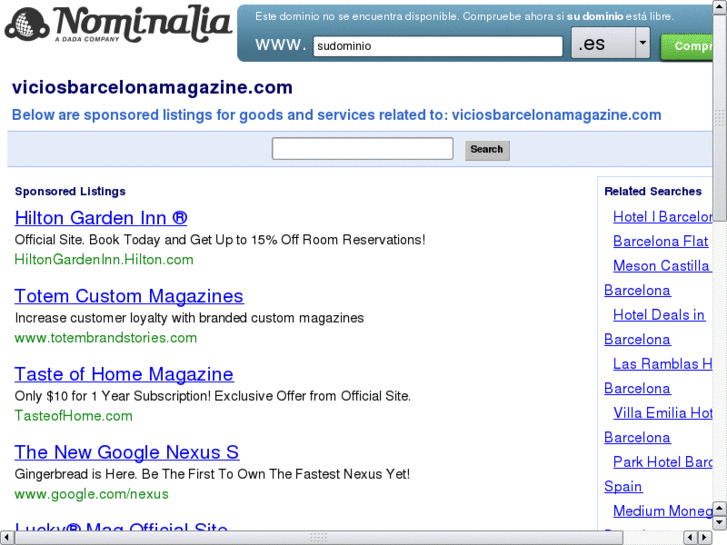Open the TasteofHome.com URL
The image size is (727, 545).
tap(73, 416)
